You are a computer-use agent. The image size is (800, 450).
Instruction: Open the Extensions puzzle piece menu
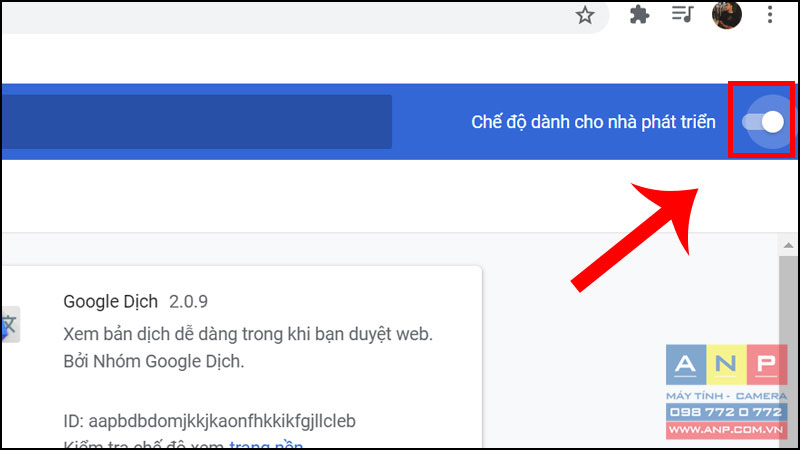(x=639, y=15)
